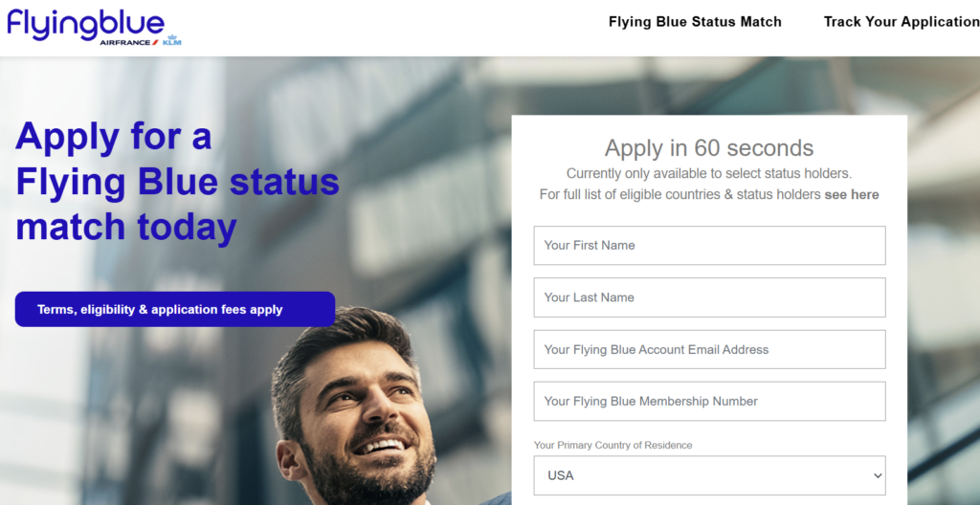The image size is (980, 505).
Task: Open the Flying Blue Status Match page
Action: pyautogui.click(x=695, y=22)
